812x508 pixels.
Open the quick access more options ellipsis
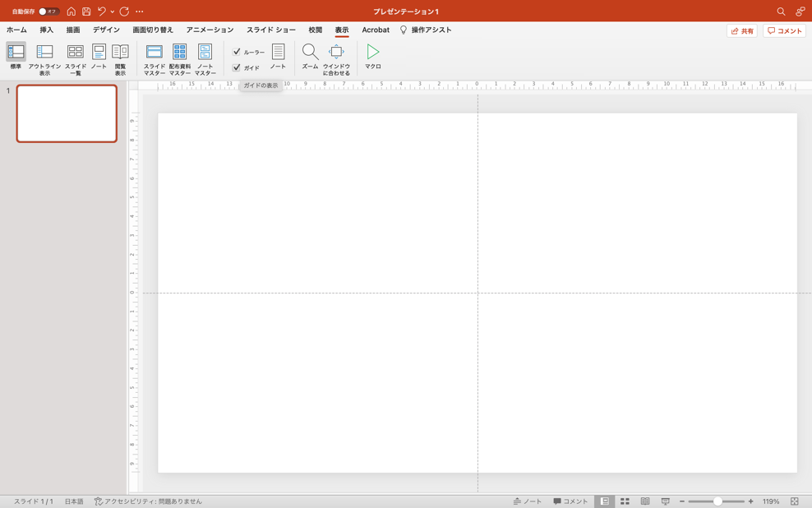[140, 12]
